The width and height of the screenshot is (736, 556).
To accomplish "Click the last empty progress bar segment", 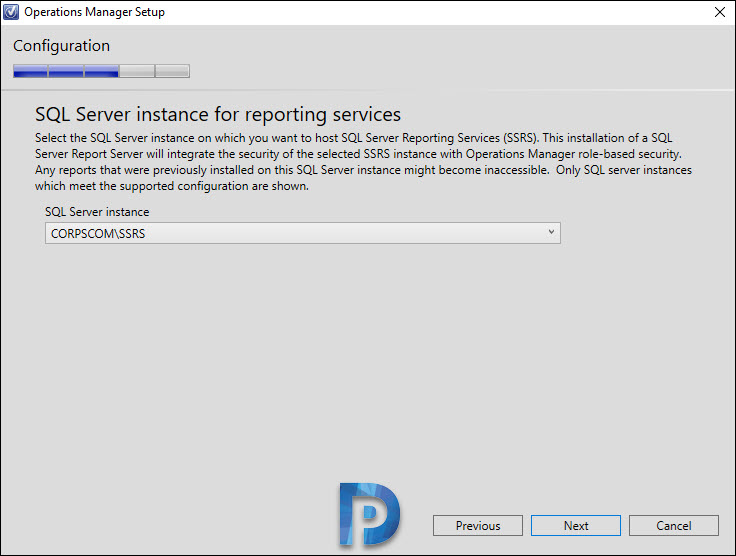I will pos(172,71).
